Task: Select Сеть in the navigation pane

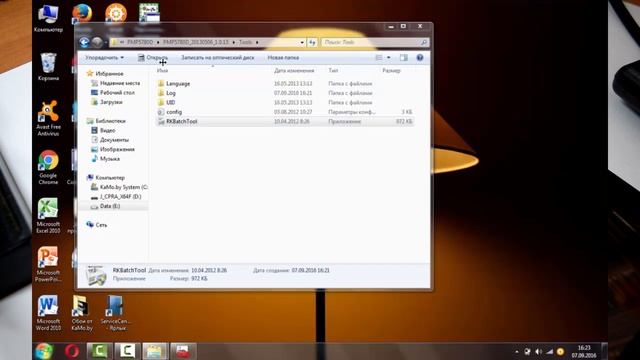Action: (101, 225)
